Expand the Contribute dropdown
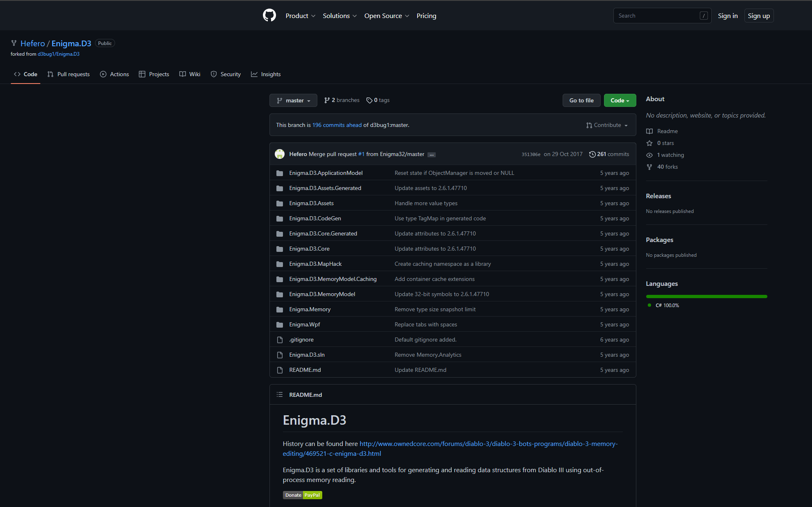Screen dimensions: 812x507 click(x=607, y=125)
